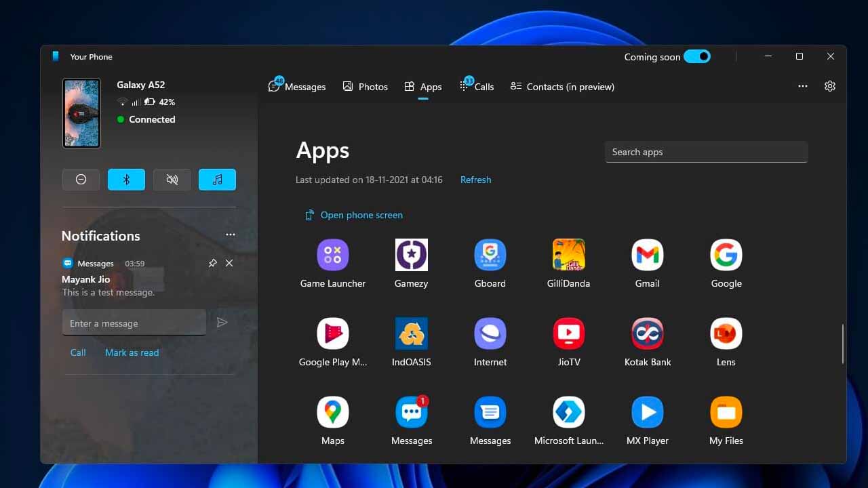This screenshot has width=868, height=488.
Task: Open the Messages app without badge
Action: pos(490,413)
